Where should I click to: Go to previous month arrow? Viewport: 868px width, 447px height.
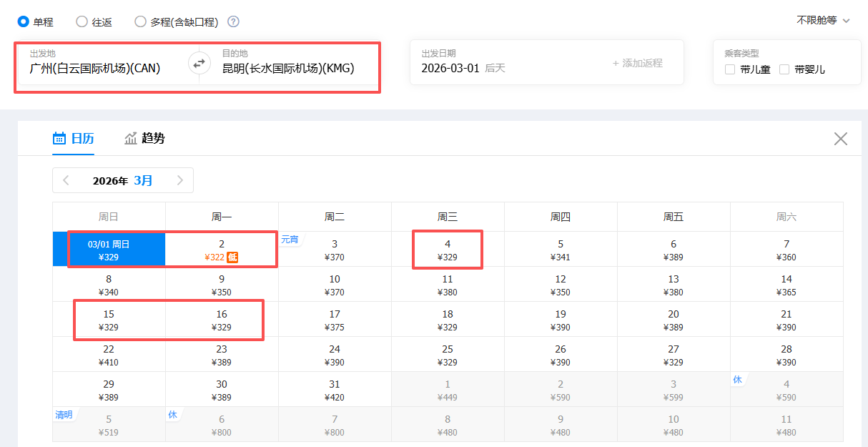coord(66,180)
